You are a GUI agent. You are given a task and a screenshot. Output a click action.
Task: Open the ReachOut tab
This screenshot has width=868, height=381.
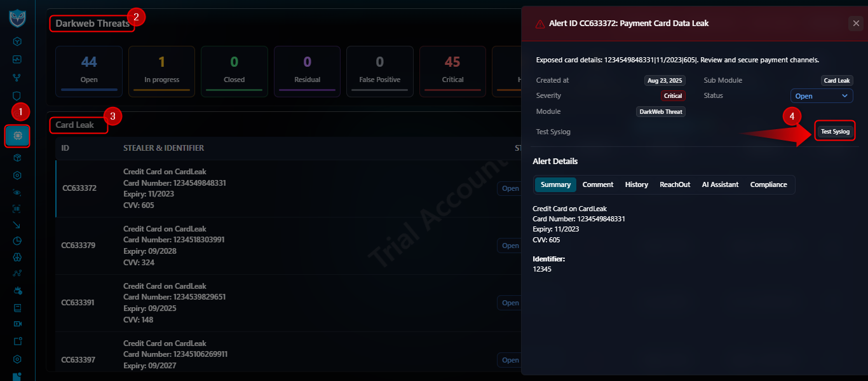(675, 184)
